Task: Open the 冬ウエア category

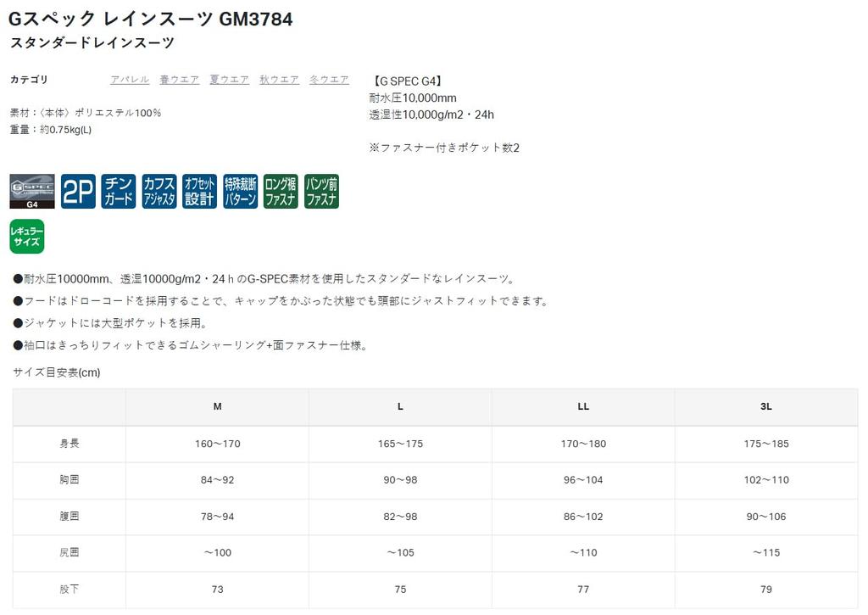Action: tap(329, 79)
